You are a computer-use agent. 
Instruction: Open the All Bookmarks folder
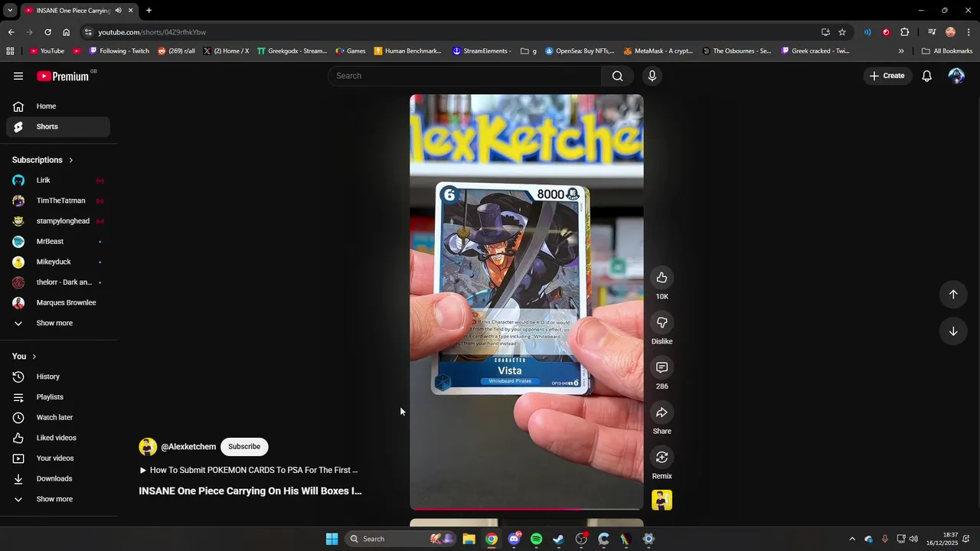(947, 51)
